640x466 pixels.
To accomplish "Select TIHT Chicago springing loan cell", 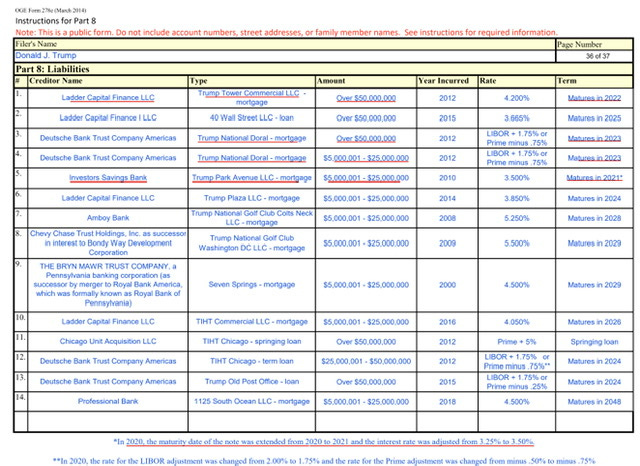I will (252, 341).
